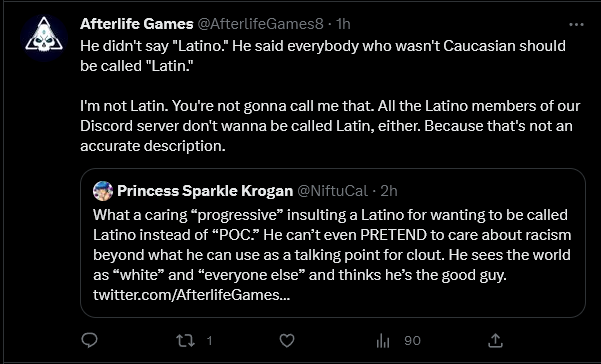Image resolution: width=601 pixels, height=364 pixels.
Task: Visit the @AfterlifeGames8 handle
Action: point(260,24)
